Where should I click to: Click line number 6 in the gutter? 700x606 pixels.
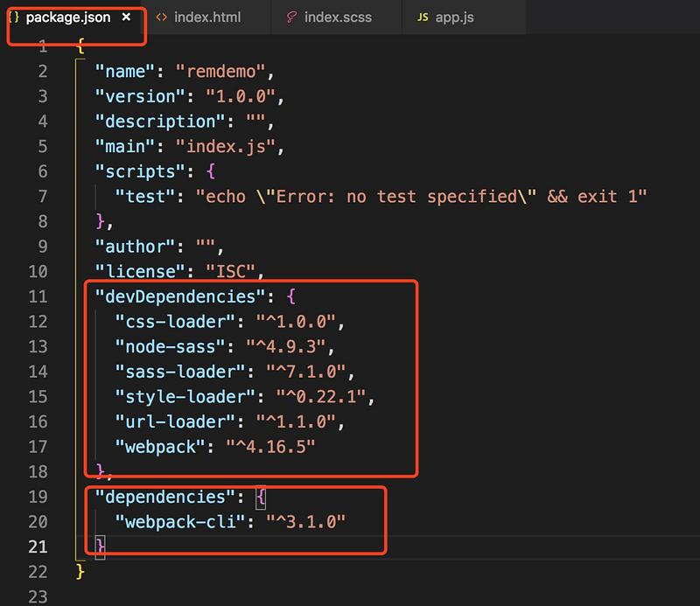(x=43, y=171)
